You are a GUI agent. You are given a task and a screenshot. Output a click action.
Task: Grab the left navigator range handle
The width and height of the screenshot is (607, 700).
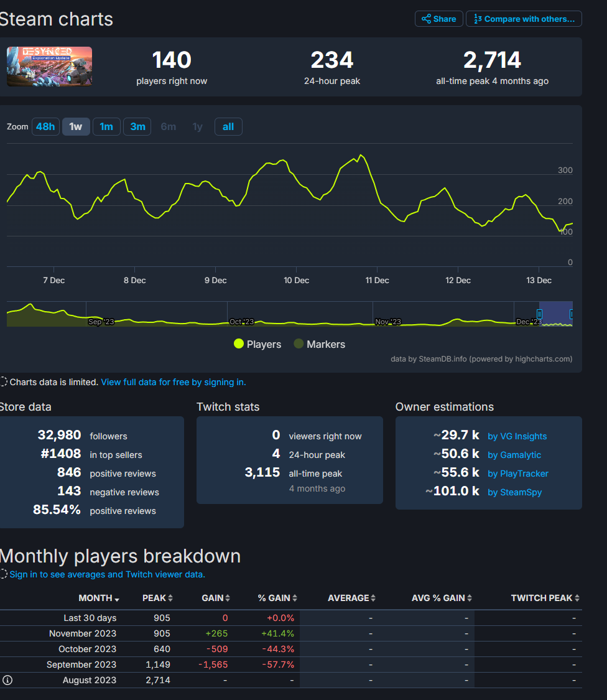[x=539, y=314]
